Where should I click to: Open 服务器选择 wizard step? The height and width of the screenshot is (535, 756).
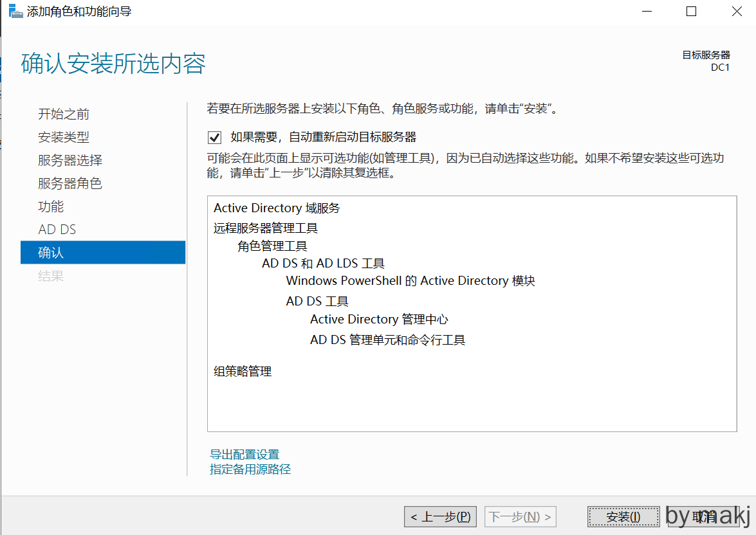(x=70, y=160)
